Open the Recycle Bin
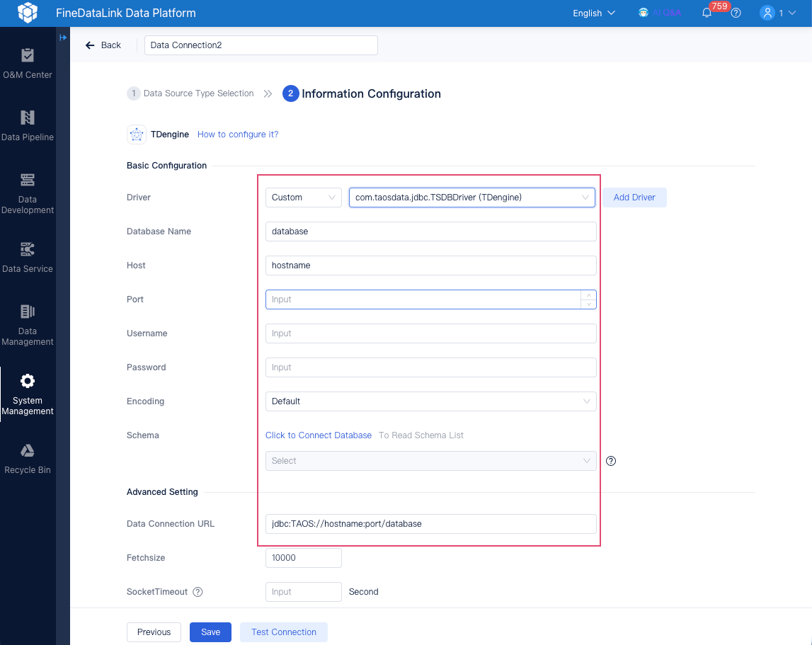Viewport: 812px width, 645px height. [x=28, y=459]
